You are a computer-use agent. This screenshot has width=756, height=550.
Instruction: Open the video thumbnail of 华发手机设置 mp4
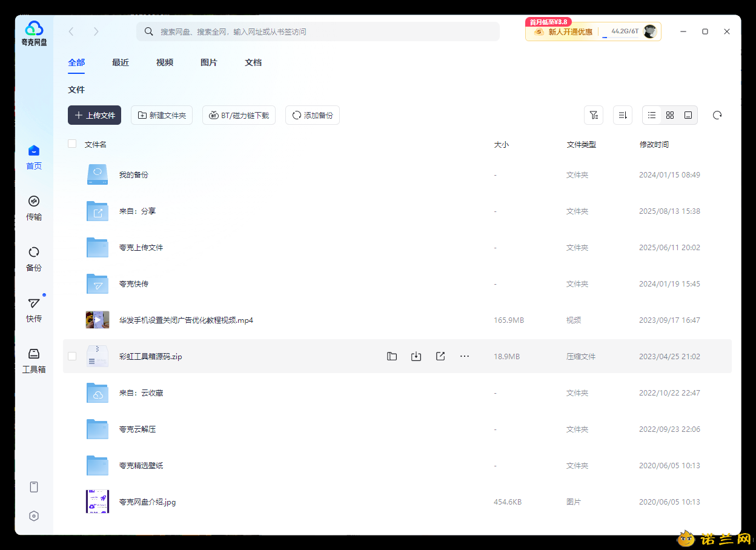tap(98, 320)
